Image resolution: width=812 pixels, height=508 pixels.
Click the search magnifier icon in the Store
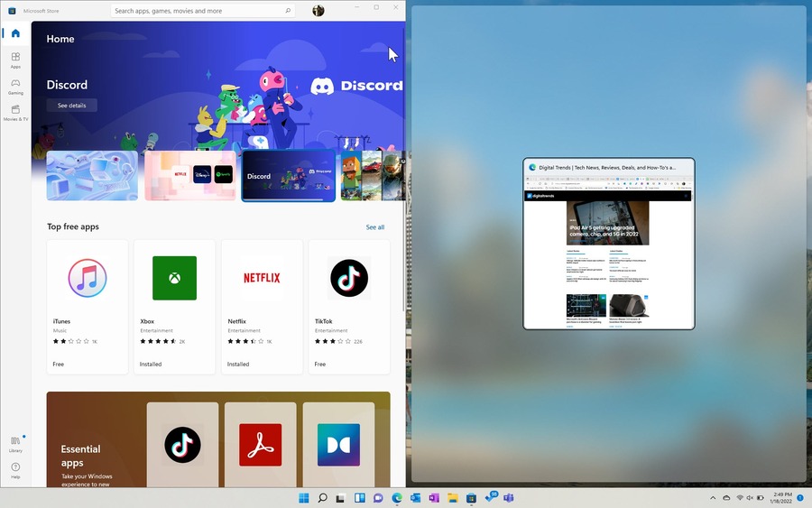pyautogui.click(x=288, y=10)
